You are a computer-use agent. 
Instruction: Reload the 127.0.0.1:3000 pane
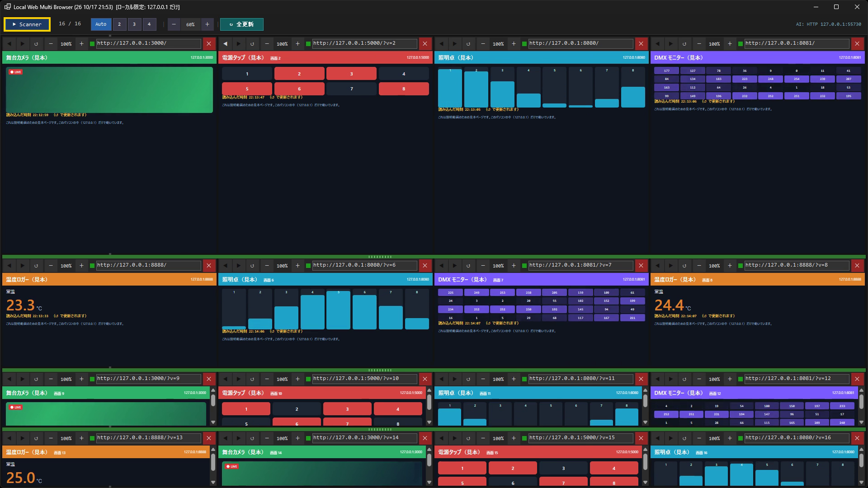(36, 44)
